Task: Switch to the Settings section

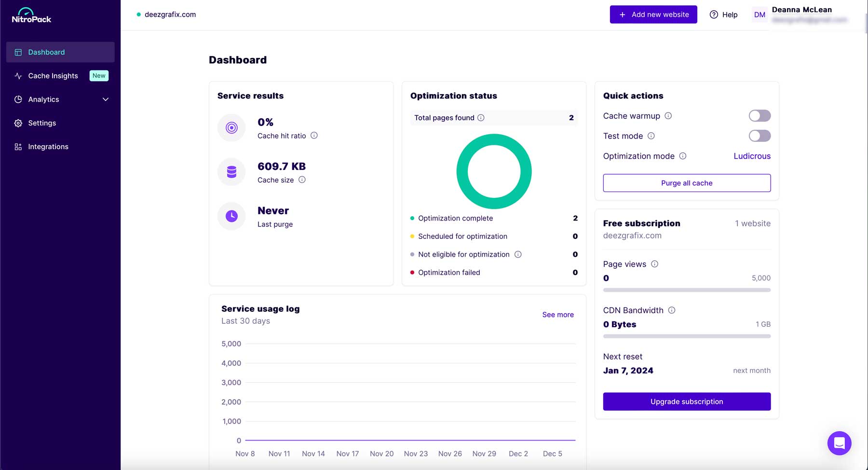Action: (41, 123)
